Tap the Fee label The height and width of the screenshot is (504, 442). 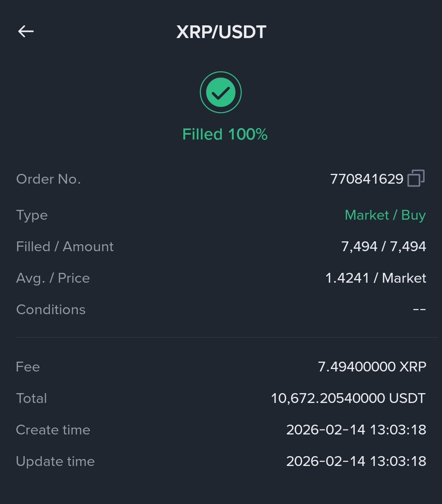point(28,367)
